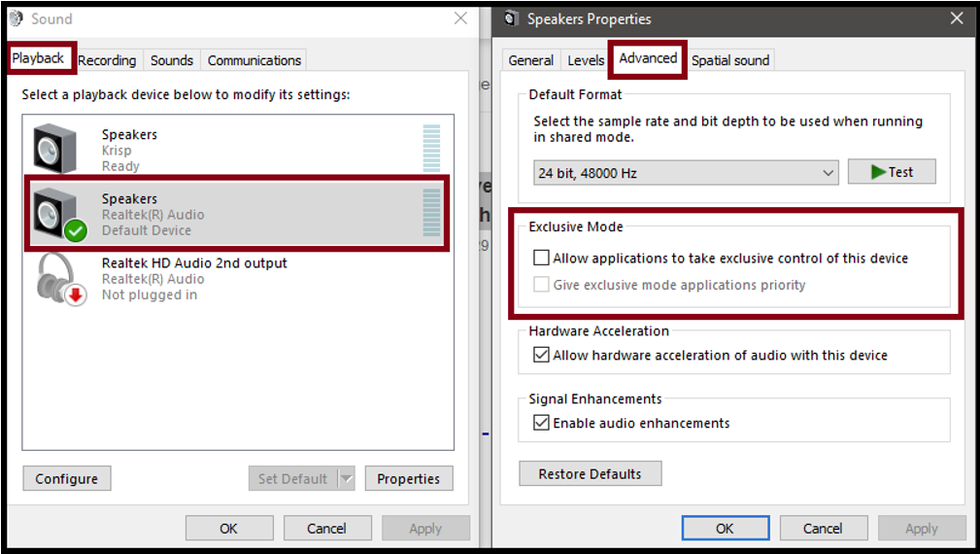
Task: Select the Krisp Speakers device row
Action: click(238, 148)
